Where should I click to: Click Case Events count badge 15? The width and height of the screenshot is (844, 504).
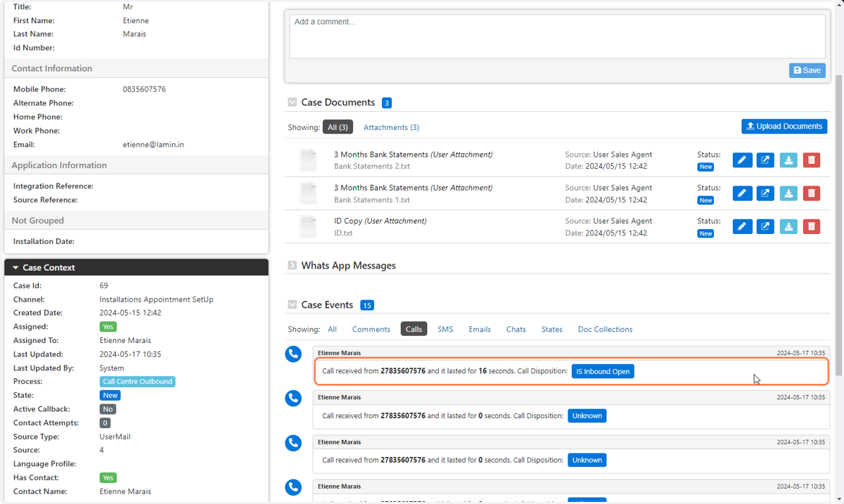tap(367, 305)
